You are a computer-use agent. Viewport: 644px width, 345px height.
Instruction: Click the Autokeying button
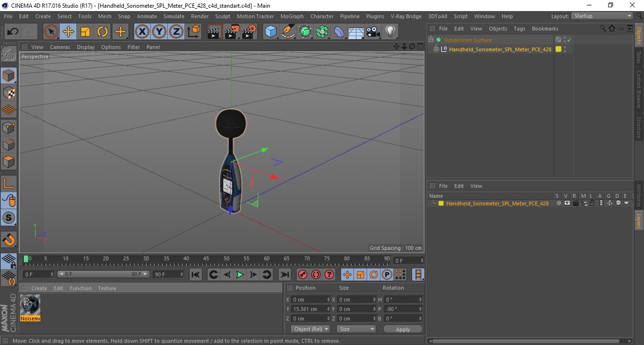click(316, 275)
